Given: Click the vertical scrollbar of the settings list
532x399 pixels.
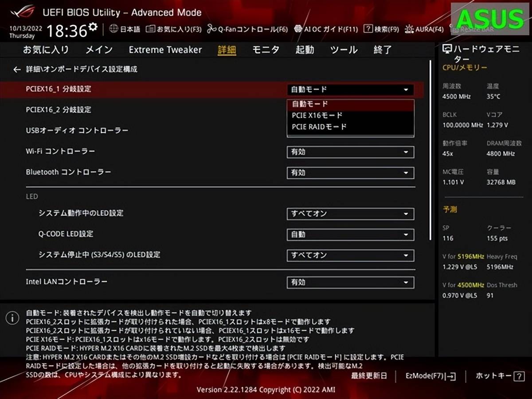Looking at the screenshot, I should coord(430,151).
